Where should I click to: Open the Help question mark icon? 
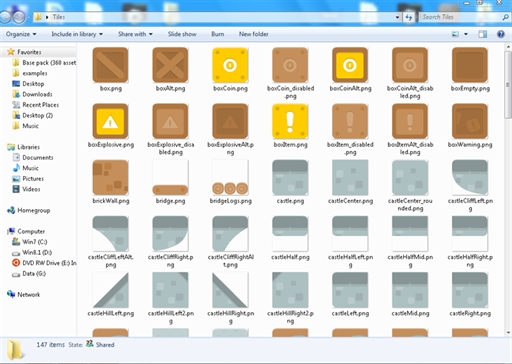tap(500, 34)
